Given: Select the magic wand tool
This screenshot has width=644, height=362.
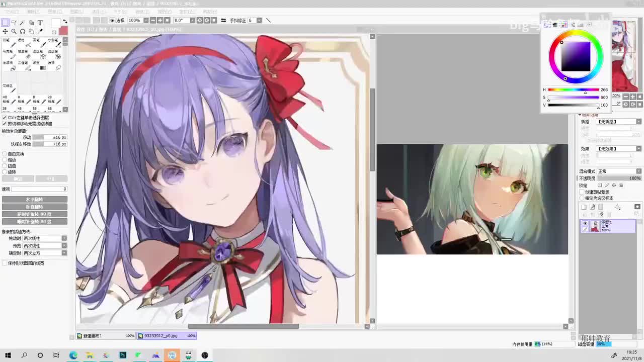Looking at the screenshot, I should [23, 23].
